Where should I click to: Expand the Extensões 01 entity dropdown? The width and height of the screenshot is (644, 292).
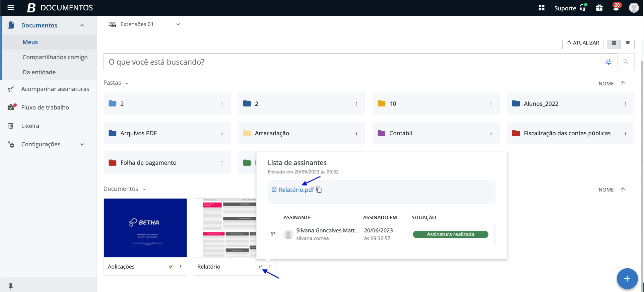click(x=178, y=24)
